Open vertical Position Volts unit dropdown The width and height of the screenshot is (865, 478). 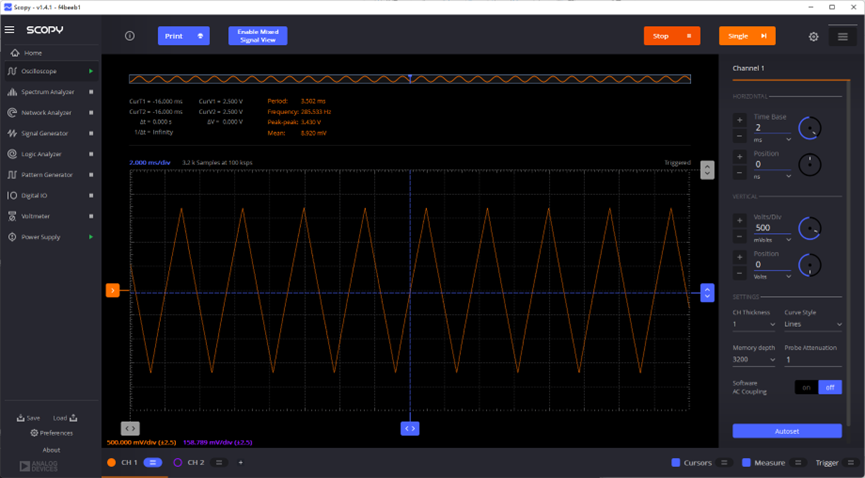pos(772,277)
